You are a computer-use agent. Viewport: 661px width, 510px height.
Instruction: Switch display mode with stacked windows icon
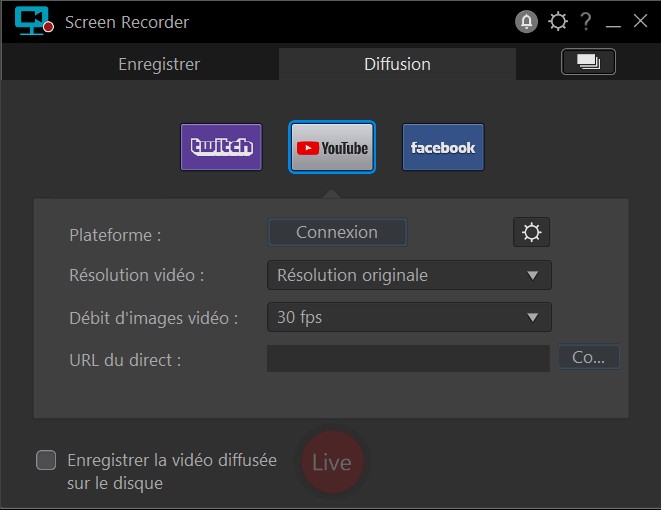588,62
